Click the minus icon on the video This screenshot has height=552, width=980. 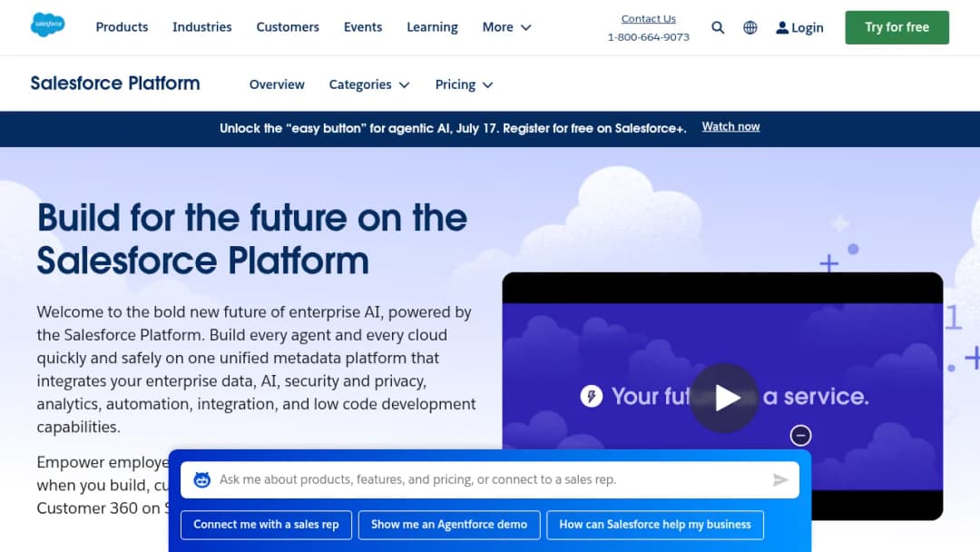pos(800,435)
